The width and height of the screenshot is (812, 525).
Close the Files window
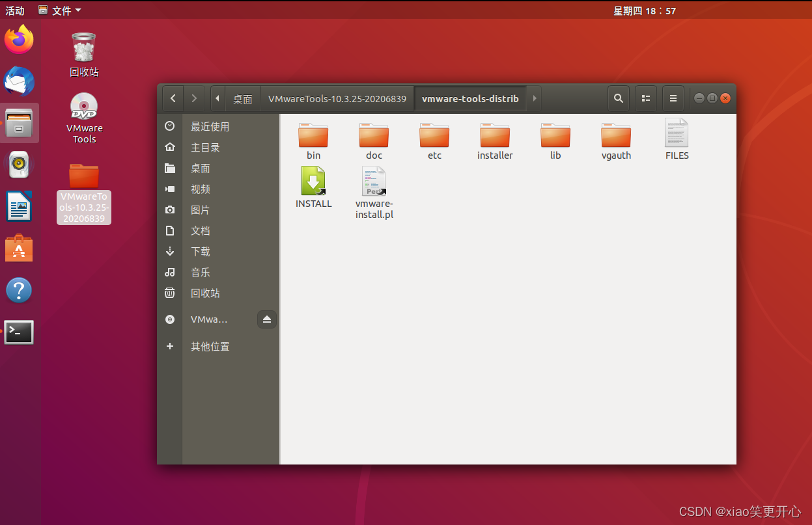725,98
